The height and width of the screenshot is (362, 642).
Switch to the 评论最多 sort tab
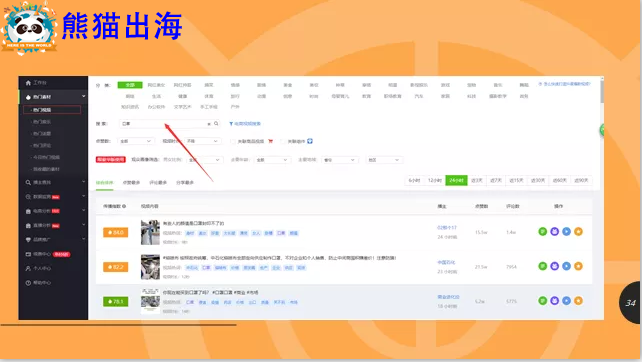158,182
